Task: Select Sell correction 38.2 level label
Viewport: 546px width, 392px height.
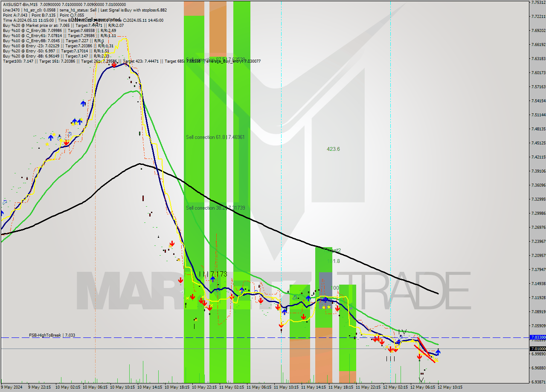Action: [x=215, y=208]
